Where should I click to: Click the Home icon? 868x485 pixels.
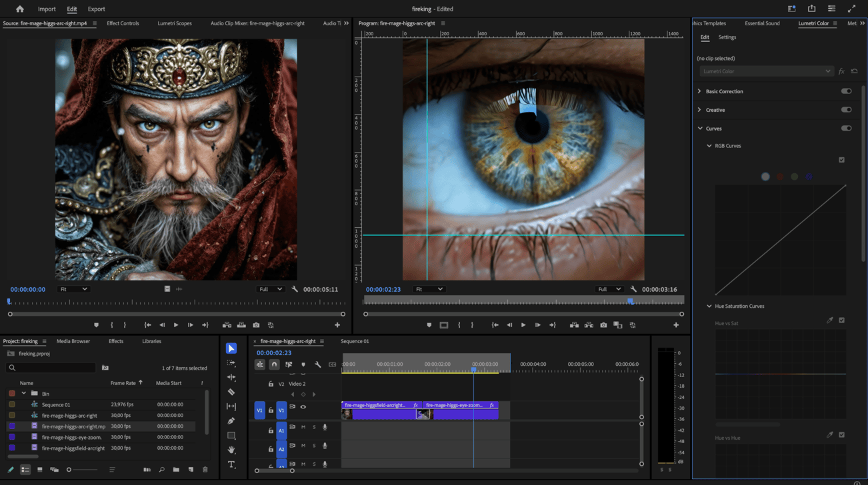[20, 9]
